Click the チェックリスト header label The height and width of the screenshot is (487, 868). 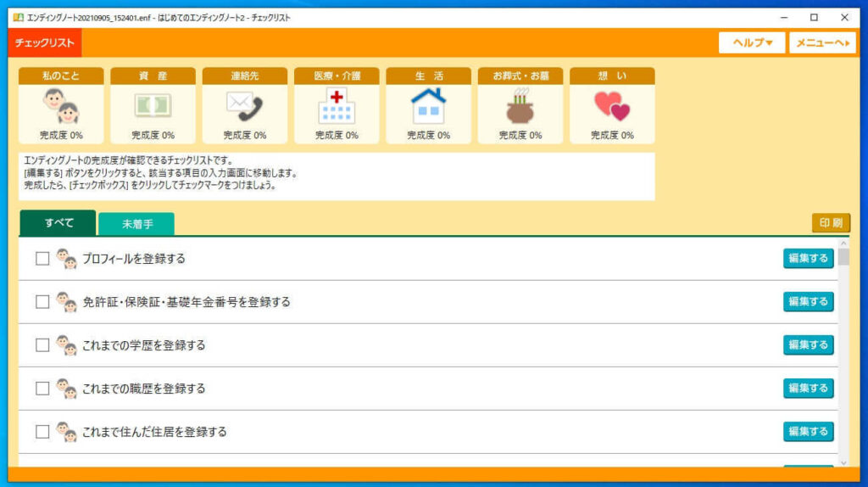pyautogui.click(x=45, y=42)
